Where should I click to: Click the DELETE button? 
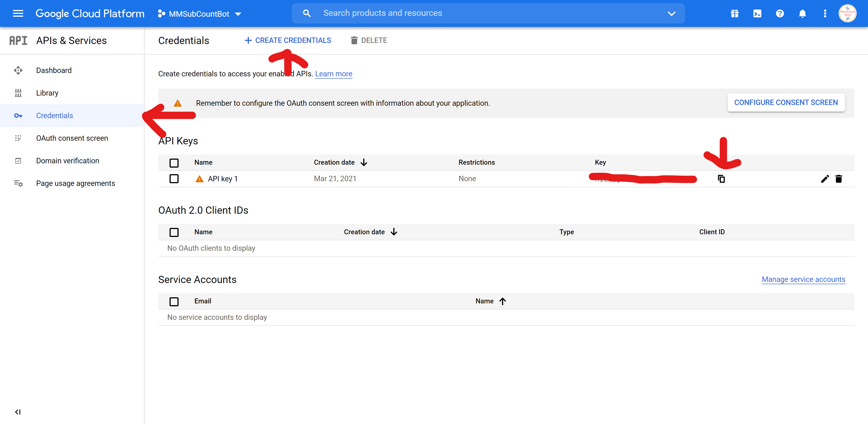pos(369,40)
